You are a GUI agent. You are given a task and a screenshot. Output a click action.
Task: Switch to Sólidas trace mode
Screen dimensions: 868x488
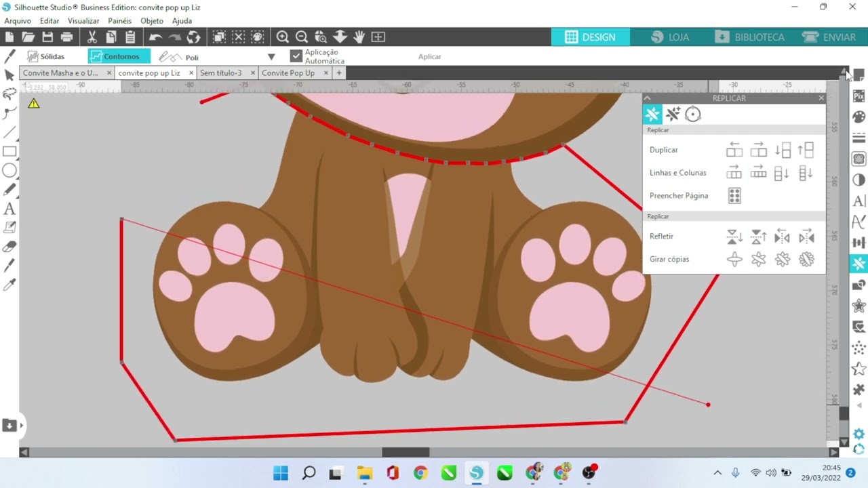tap(46, 57)
